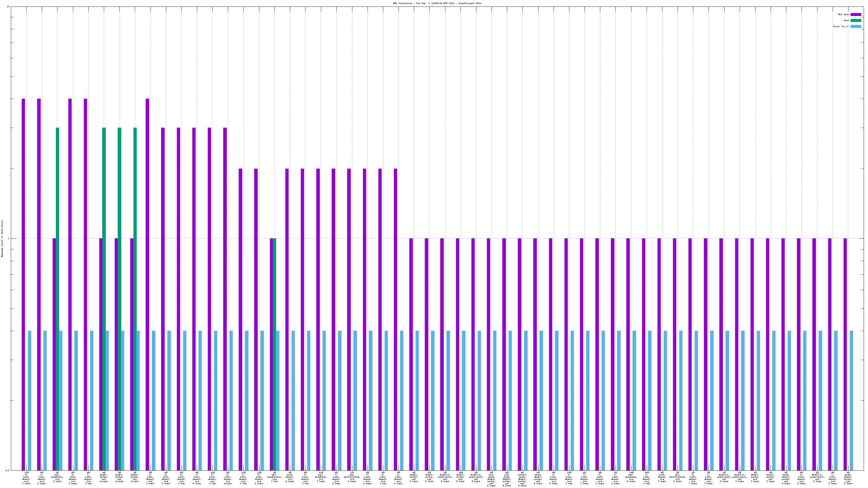The width and height of the screenshot is (868, 488).
Task: Click the old.spam.dnsbl.sorbs.net 6 hops label
Action: (507, 479)
